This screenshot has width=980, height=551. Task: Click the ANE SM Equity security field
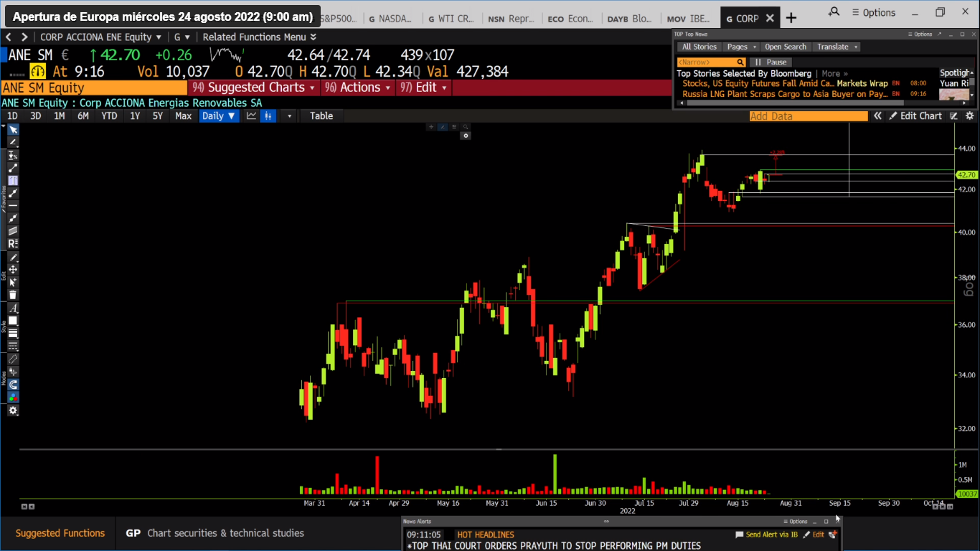click(94, 88)
